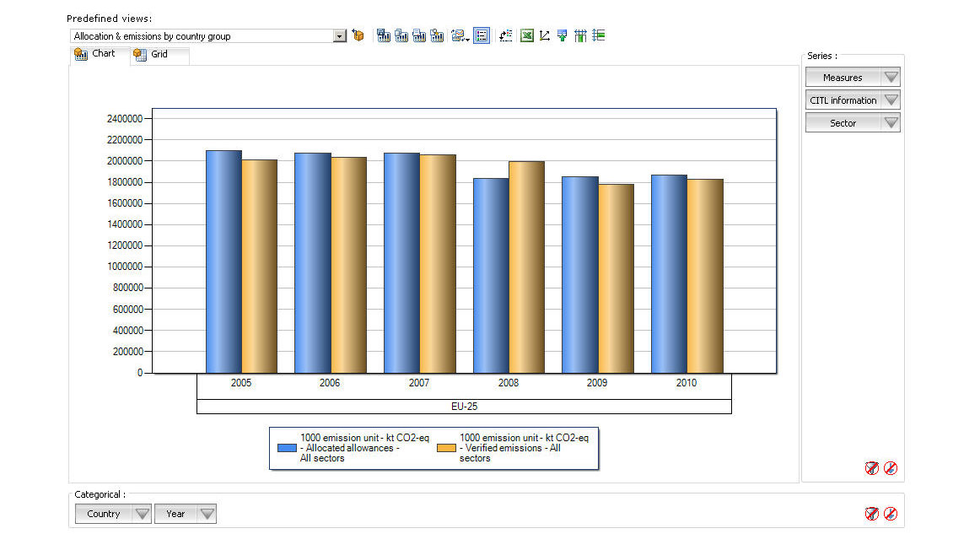980x550 pixels.
Task: Open the Predefined views dropdown
Action: [339, 36]
